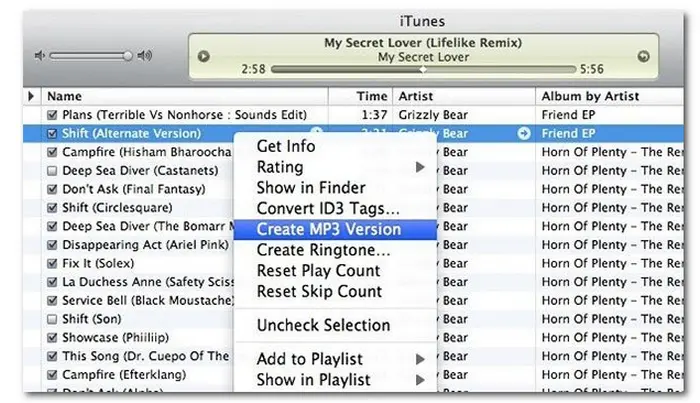Sort by the Name column header
The width and height of the screenshot is (700, 403).
pos(185,96)
